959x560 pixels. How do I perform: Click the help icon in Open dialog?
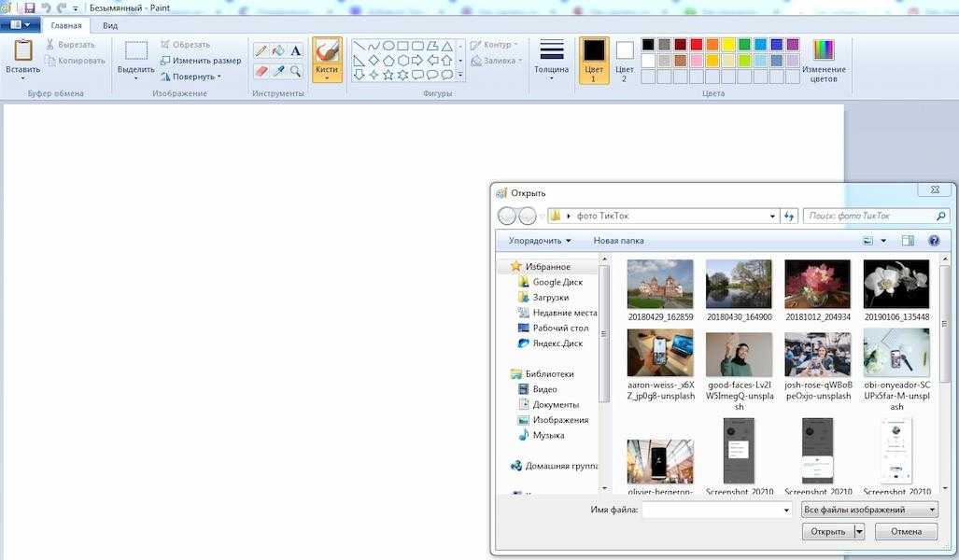(933, 241)
